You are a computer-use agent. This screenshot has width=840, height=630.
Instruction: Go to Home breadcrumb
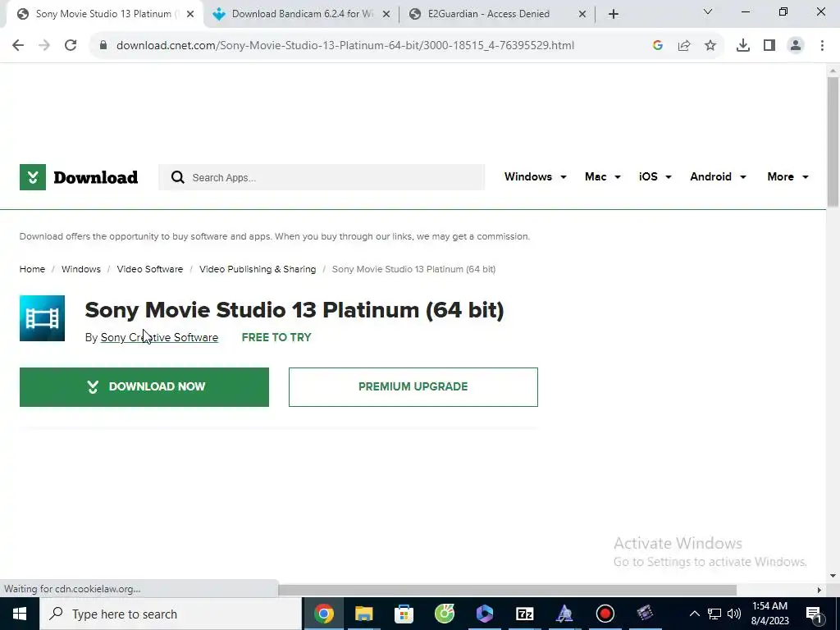point(32,269)
